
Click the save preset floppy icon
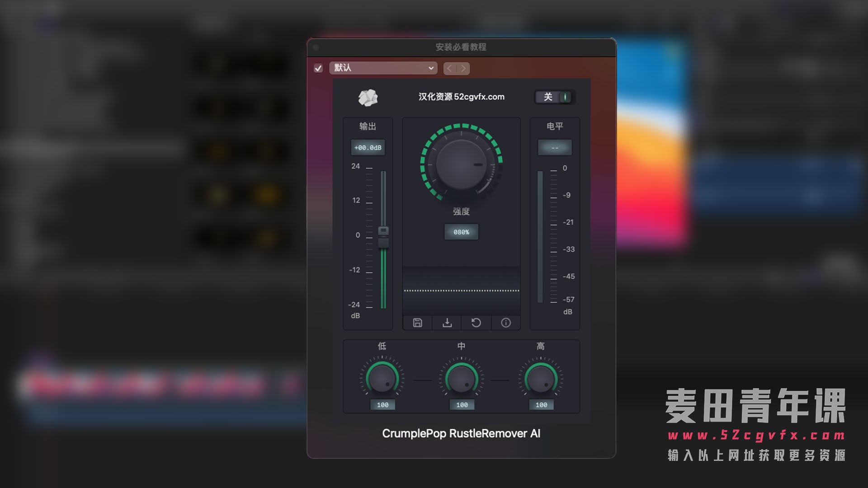[x=417, y=323]
